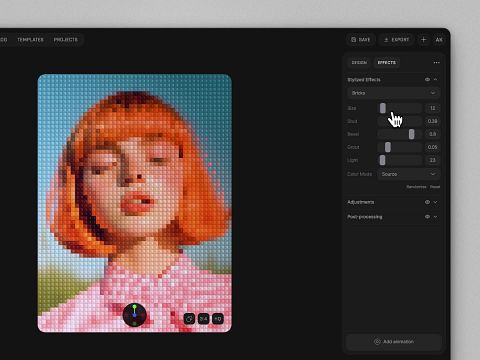Click the rotate icon on canvas overlay
480x360 pixels.
pos(189,319)
